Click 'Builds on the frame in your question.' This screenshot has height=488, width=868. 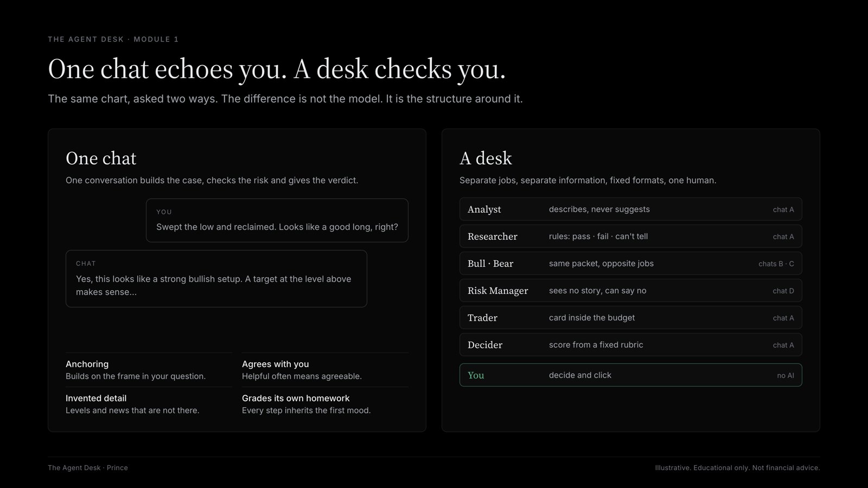coord(136,376)
